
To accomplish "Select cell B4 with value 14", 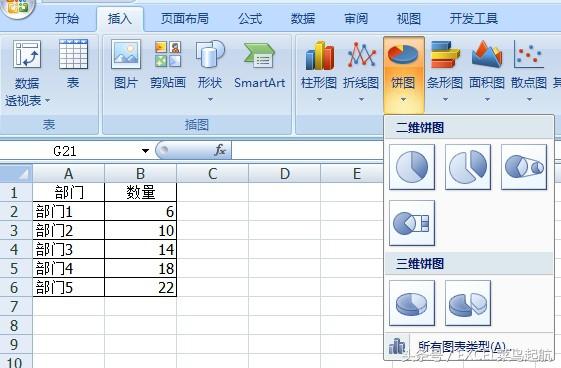I will (140, 250).
